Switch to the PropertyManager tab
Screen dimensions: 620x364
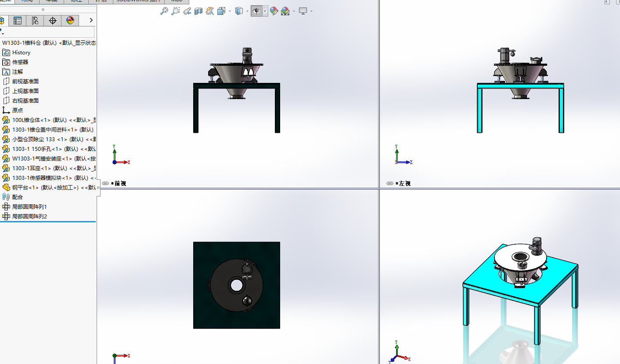click(18, 20)
